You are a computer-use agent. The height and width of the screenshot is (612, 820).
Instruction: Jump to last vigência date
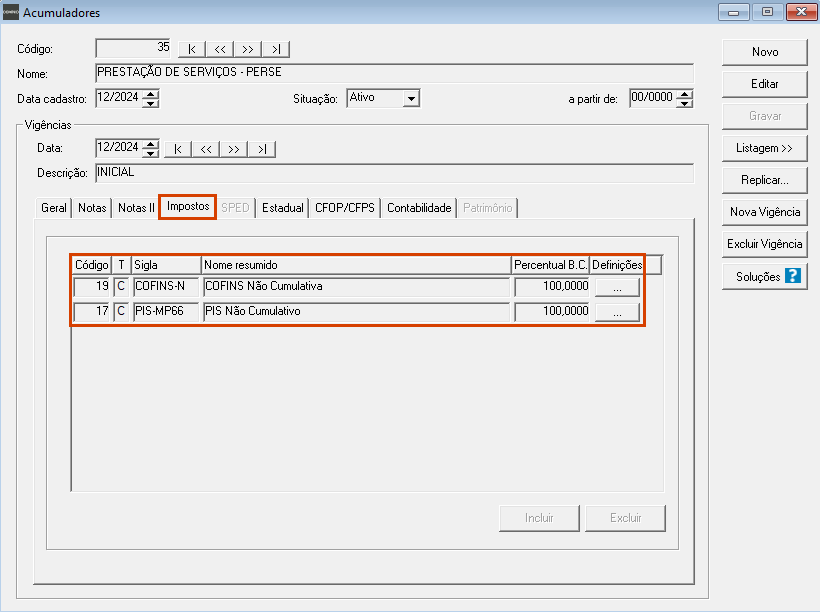point(262,149)
